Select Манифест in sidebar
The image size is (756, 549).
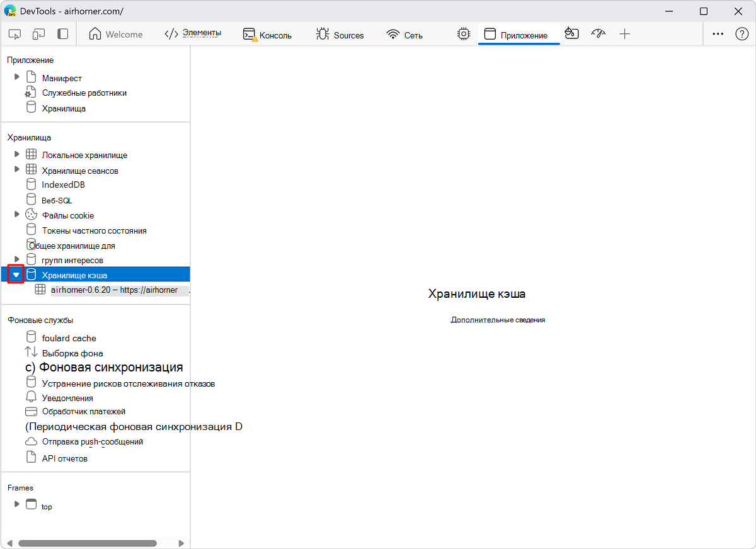pos(62,78)
